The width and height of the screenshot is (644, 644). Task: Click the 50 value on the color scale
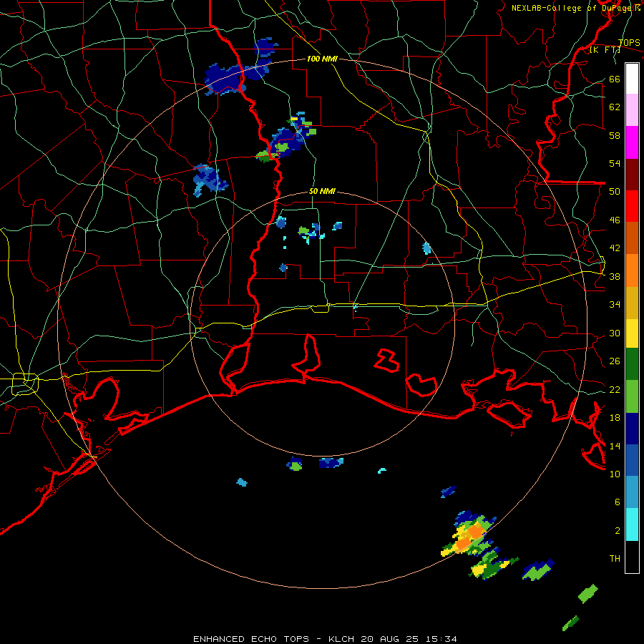click(615, 191)
